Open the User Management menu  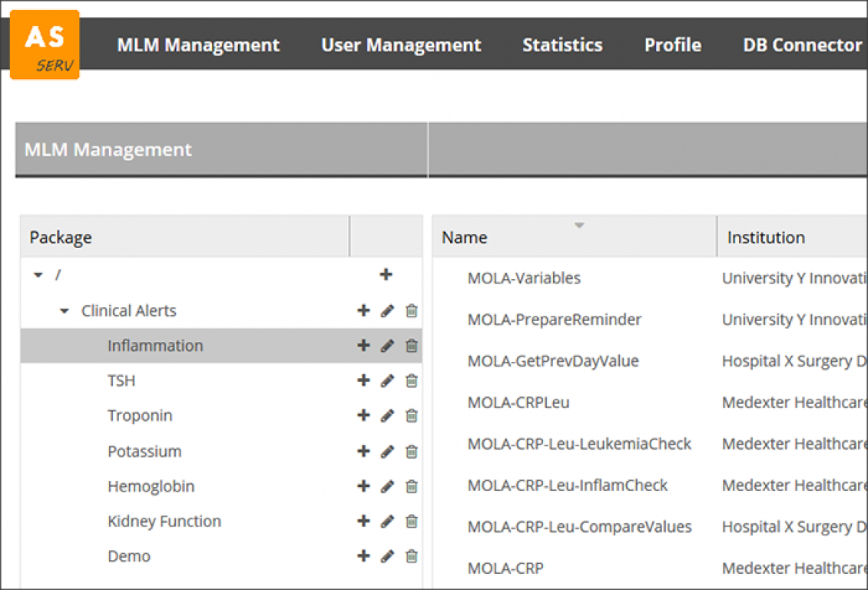(401, 45)
